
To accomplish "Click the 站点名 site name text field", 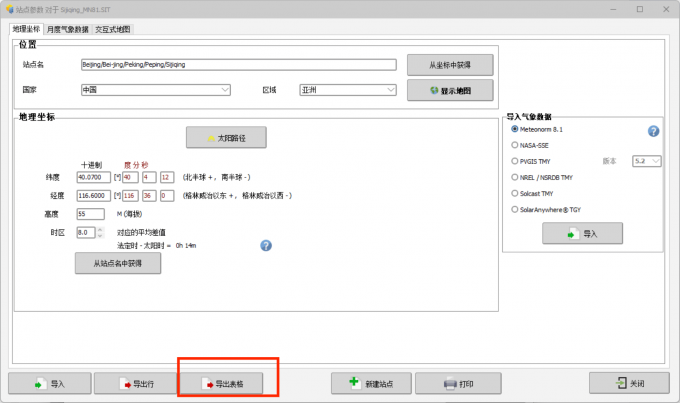I will click(x=239, y=65).
